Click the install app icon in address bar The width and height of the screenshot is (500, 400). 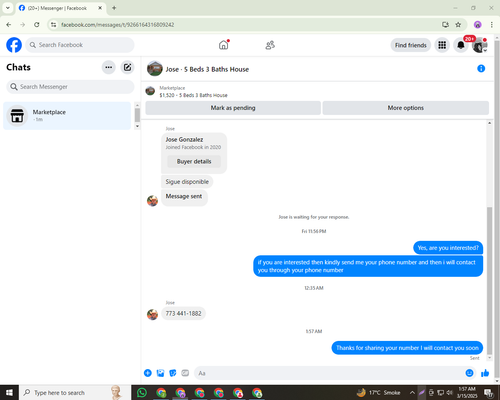pyautogui.click(x=445, y=25)
